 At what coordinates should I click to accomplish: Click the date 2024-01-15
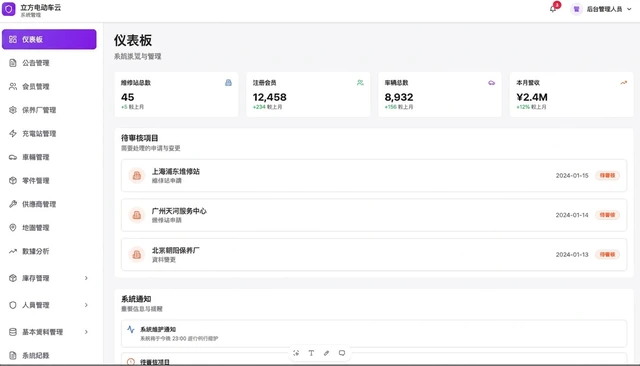point(572,175)
